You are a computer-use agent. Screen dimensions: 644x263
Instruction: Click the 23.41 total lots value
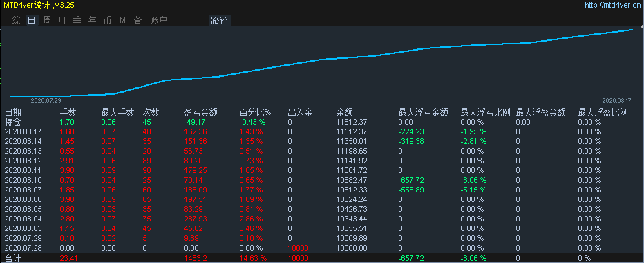click(x=68, y=258)
